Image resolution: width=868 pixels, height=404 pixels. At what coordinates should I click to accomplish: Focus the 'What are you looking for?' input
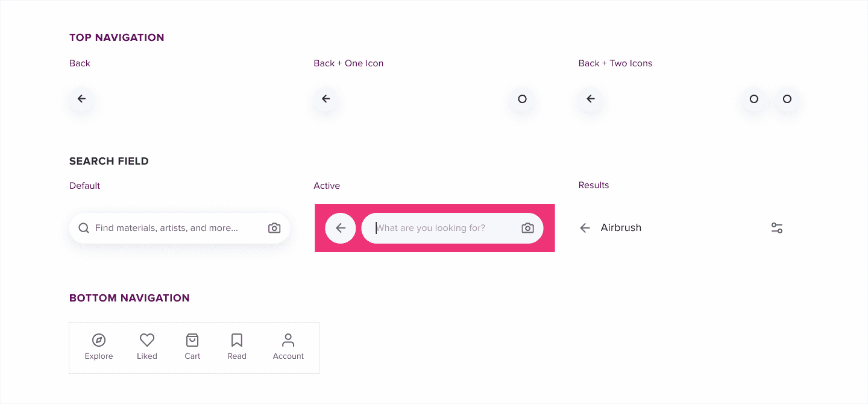440,228
